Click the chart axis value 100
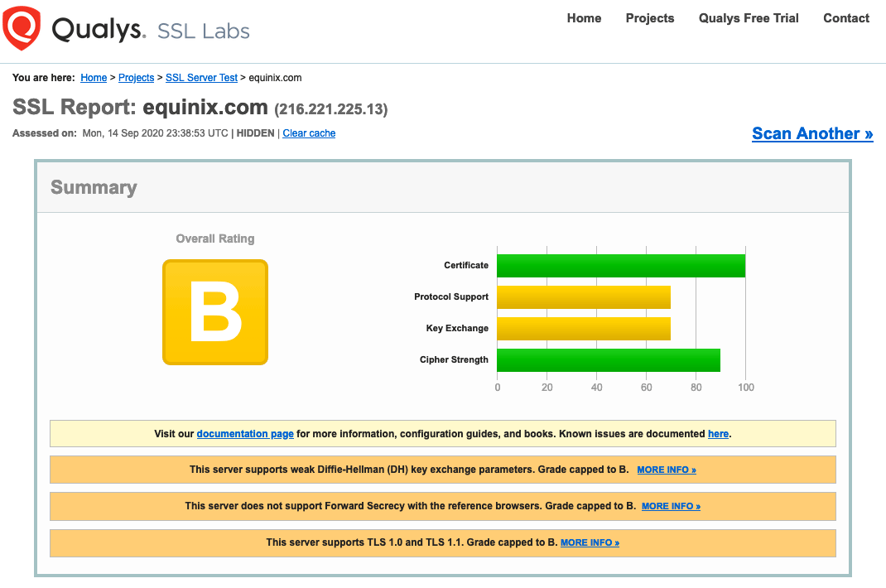The image size is (886, 588). [746, 388]
